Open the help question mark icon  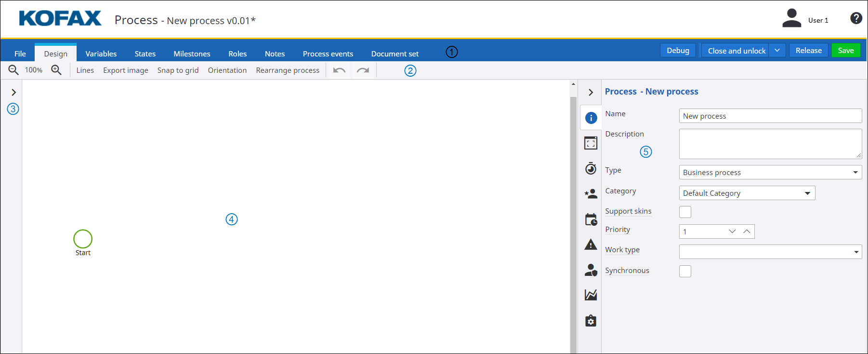click(856, 18)
